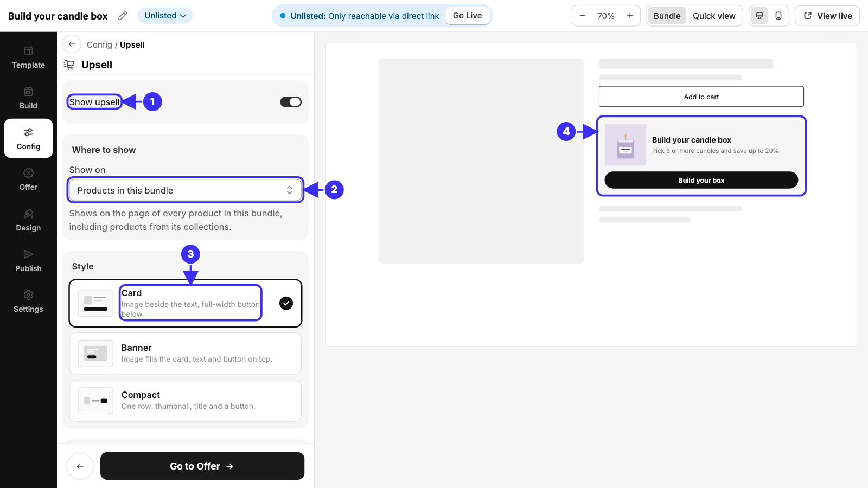Select the desktop preview icon
Image resolution: width=868 pixels, height=488 pixels.
[x=759, y=16]
